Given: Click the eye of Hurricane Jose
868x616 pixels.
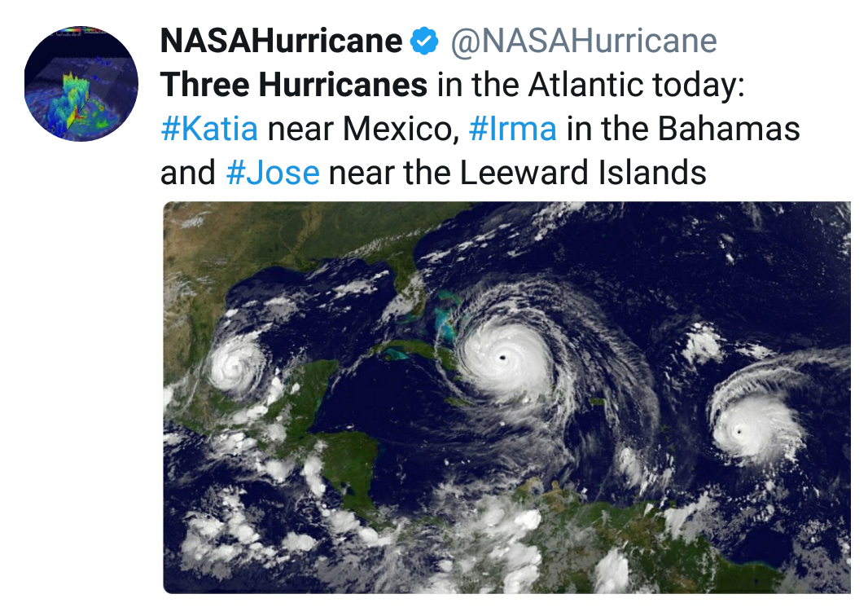Looking at the screenshot, I should [x=739, y=432].
